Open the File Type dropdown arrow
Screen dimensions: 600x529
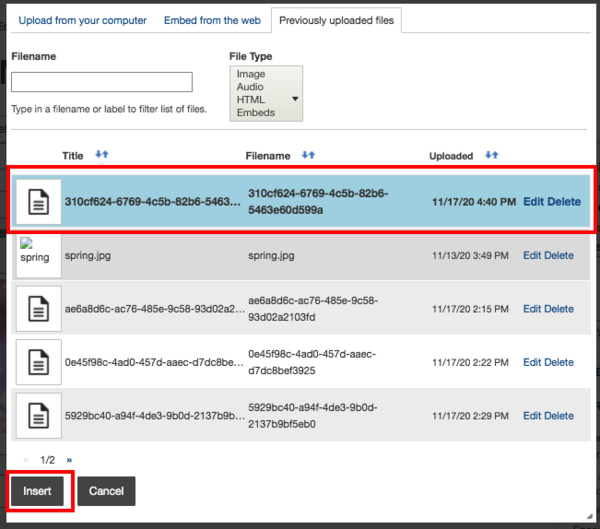coord(294,99)
